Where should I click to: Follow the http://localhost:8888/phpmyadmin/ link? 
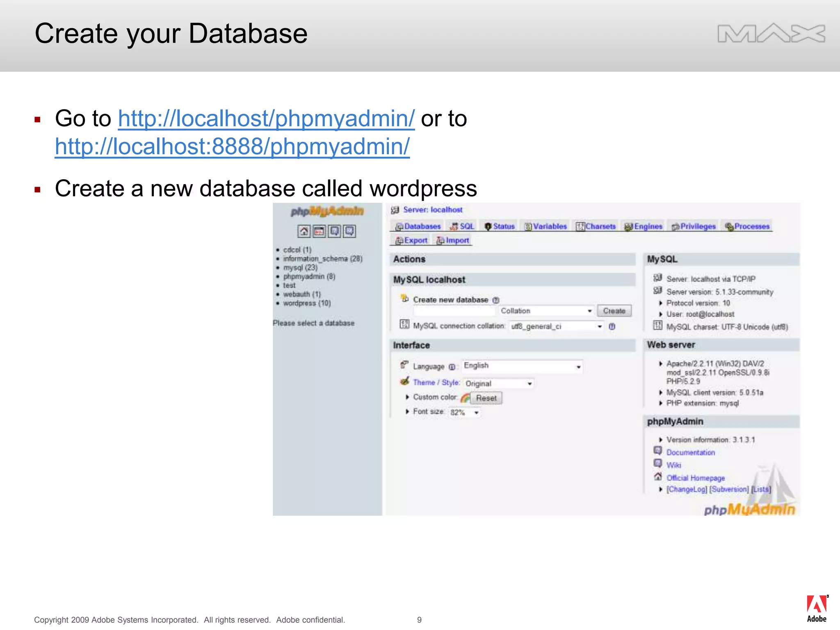232,146
